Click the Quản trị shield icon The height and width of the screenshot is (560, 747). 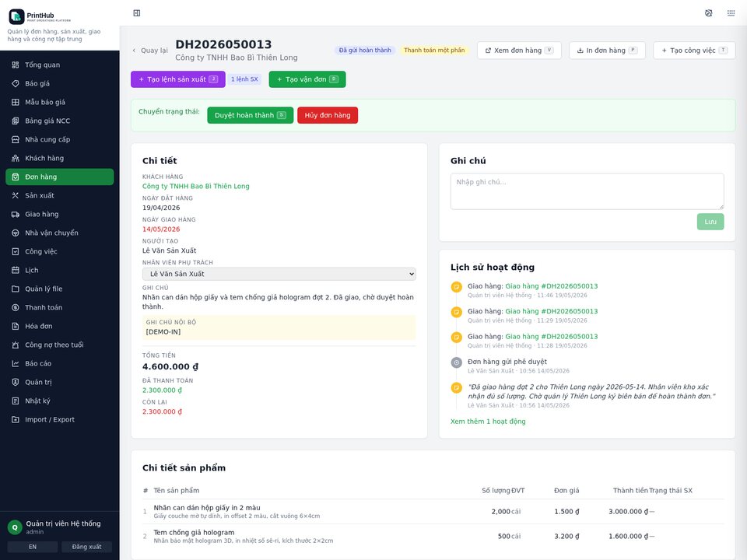16,382
